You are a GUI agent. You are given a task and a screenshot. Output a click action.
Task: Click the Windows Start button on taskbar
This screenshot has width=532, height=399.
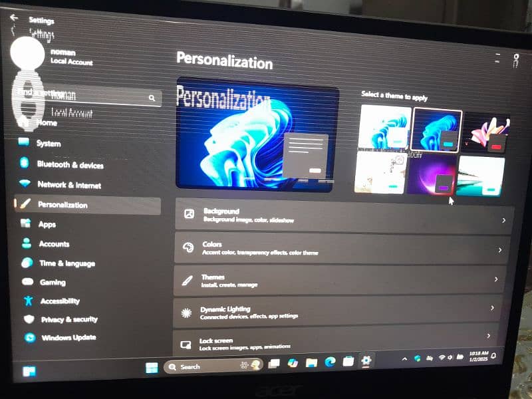[x=152, y=367]
